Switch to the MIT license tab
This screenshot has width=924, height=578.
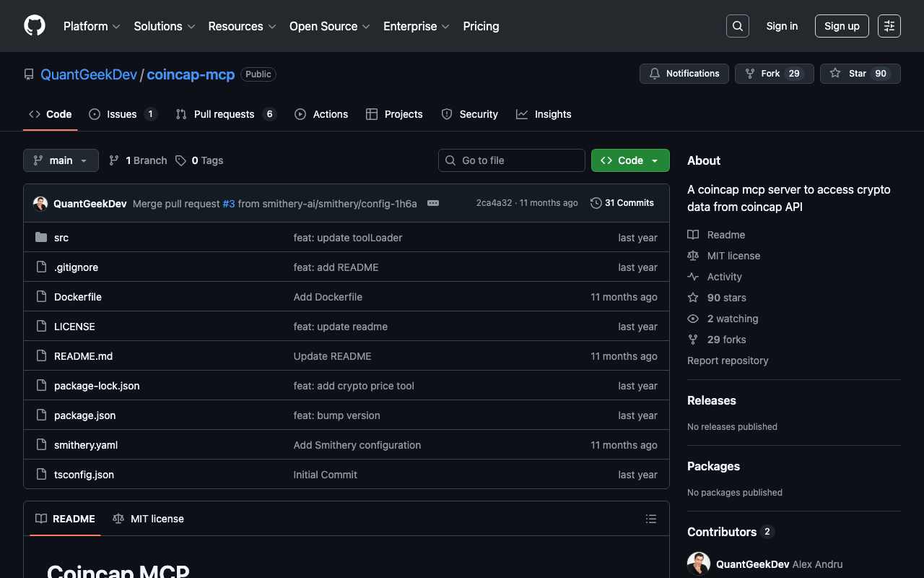(149, 519)
